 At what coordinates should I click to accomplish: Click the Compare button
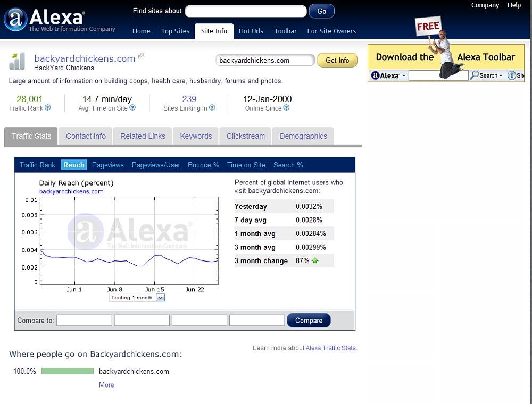tap(309, 321)
